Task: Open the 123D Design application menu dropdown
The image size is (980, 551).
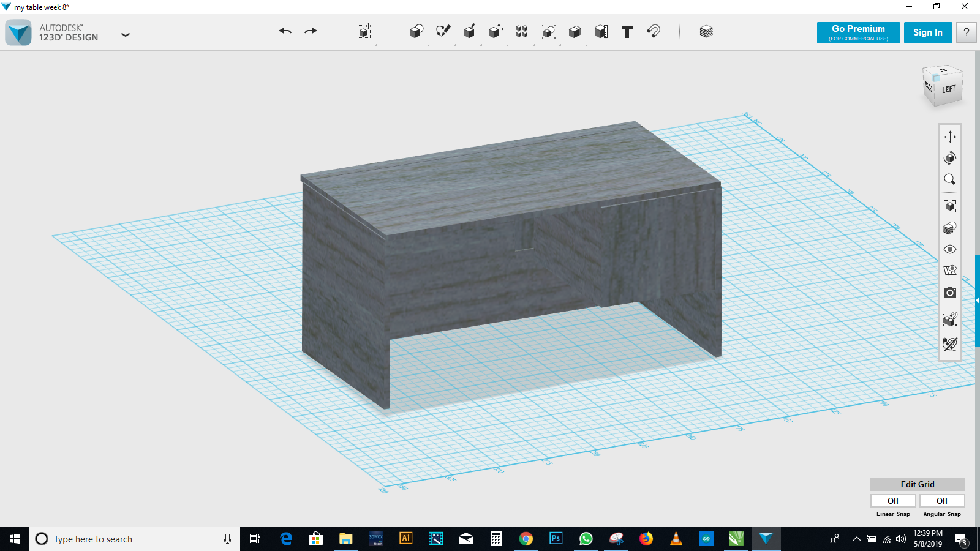Action: click(126, 35)
